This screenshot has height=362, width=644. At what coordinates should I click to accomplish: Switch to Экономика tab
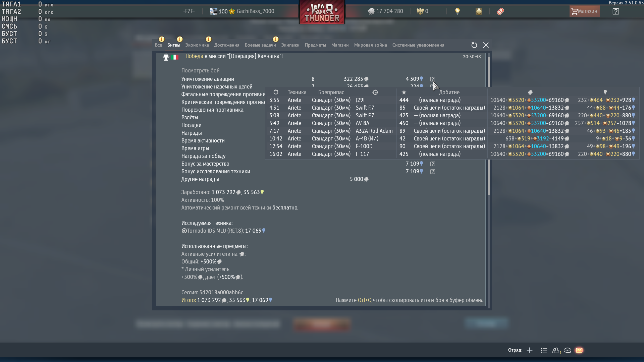click(197, 45)
